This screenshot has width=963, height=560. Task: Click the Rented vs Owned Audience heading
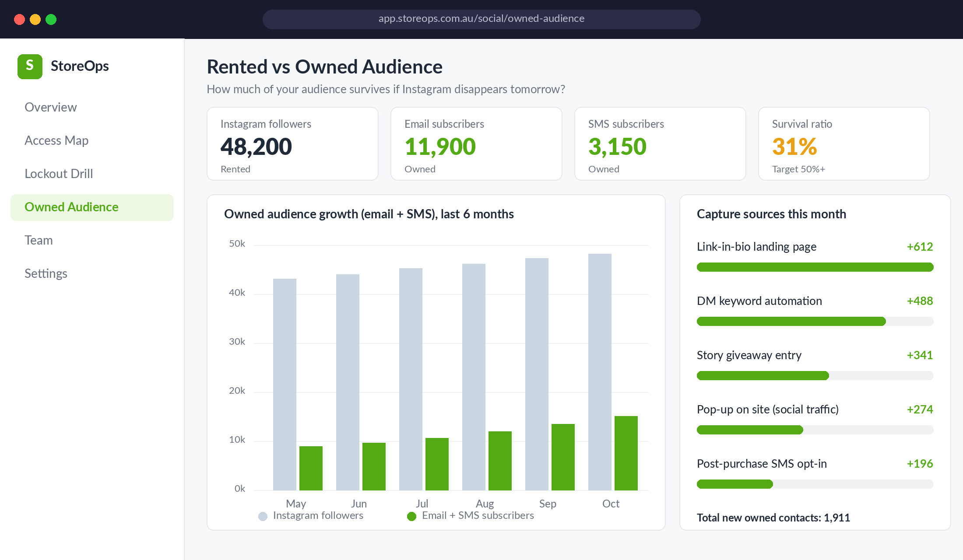324,67
